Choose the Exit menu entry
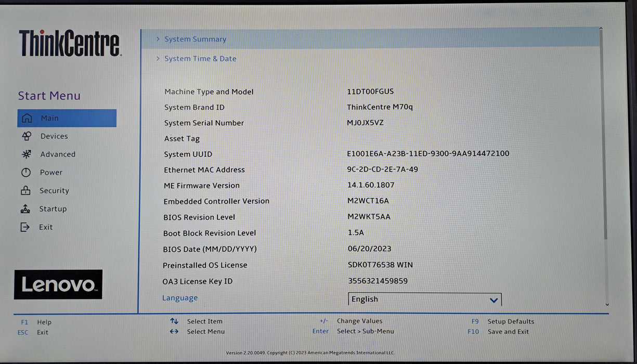Viewport: 637px width, 364px height. pos(46,227)
